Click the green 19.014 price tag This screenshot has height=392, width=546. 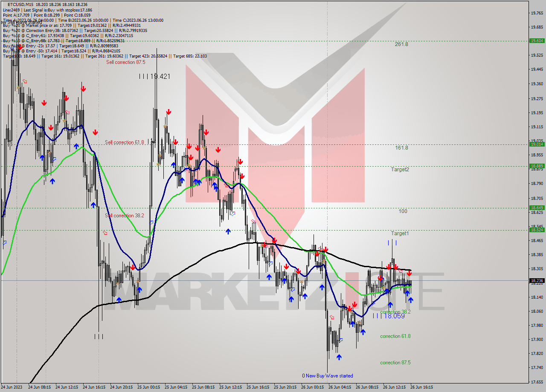tap(537, 144)
